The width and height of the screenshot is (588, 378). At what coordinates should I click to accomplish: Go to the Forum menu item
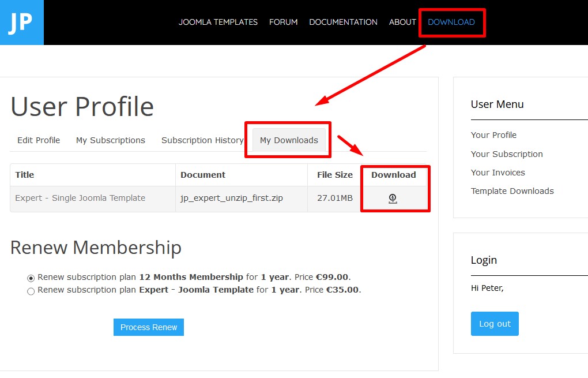coord(283,22)
